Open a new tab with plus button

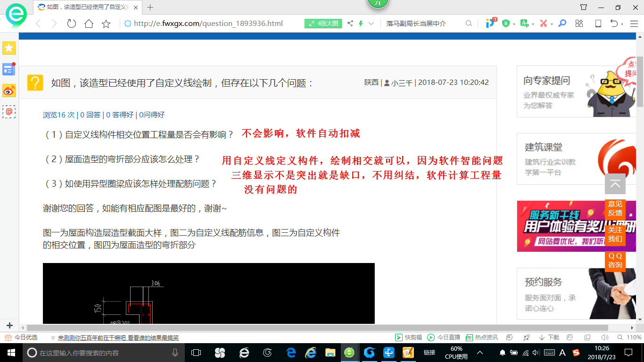[x=150, y=7]
